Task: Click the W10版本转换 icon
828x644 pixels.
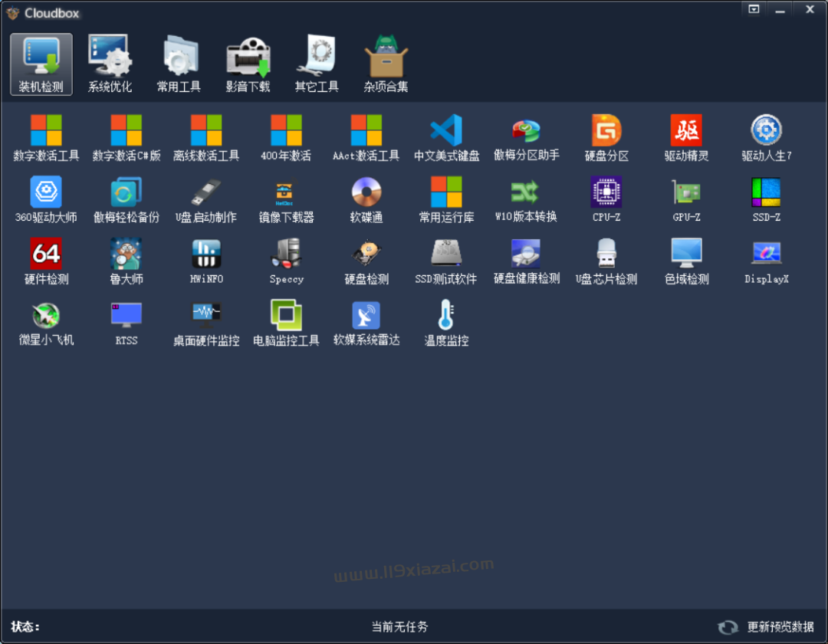Action: click(527, 199)
